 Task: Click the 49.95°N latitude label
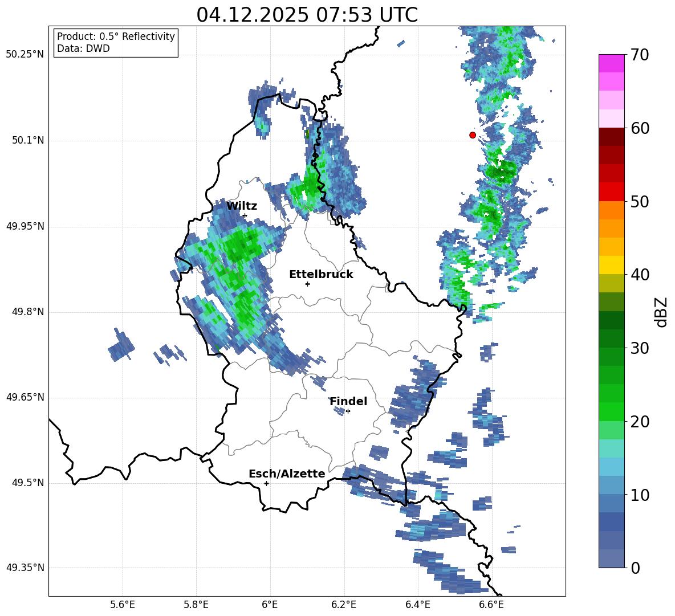click(25, 226)
